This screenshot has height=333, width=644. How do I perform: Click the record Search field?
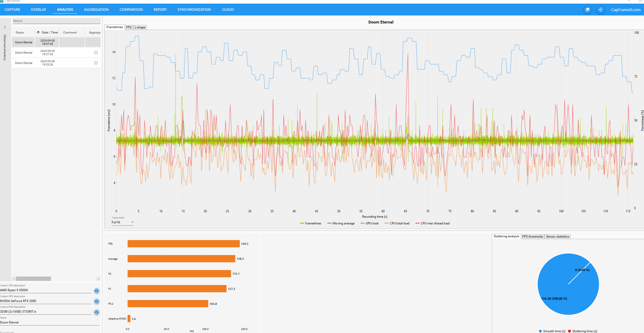pos(56,21)
